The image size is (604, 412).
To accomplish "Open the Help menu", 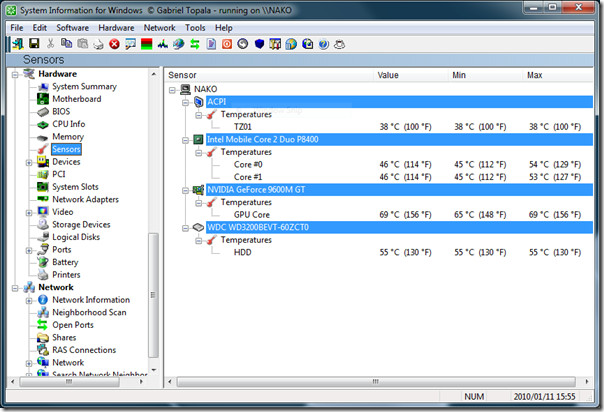I will (224, 28).
